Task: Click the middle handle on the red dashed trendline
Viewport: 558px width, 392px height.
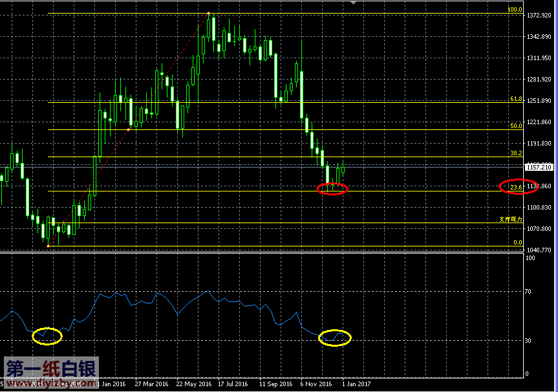Action: tap(129, 129)
